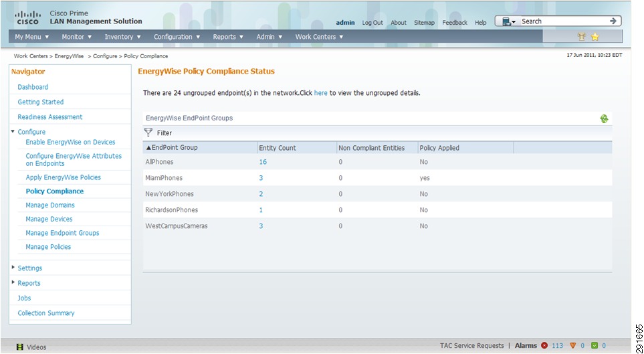Screen dimensions: 644x354
Task: Open Collection Summary in the Navigator
Action: pos(46,313)
